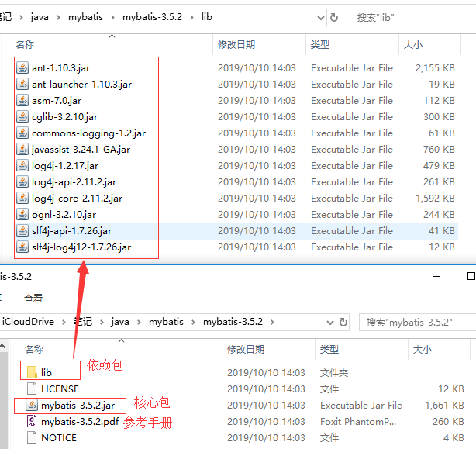This screenshot has width=476, height=449.
Task: Go to iCloudDrive in lower address bar
Action: 28,322
